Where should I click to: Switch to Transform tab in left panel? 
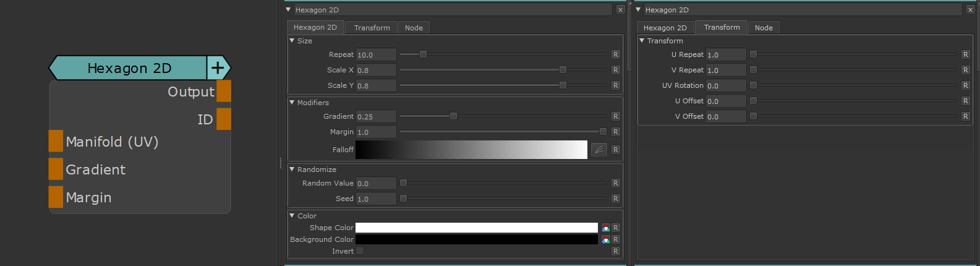[372, 28]
